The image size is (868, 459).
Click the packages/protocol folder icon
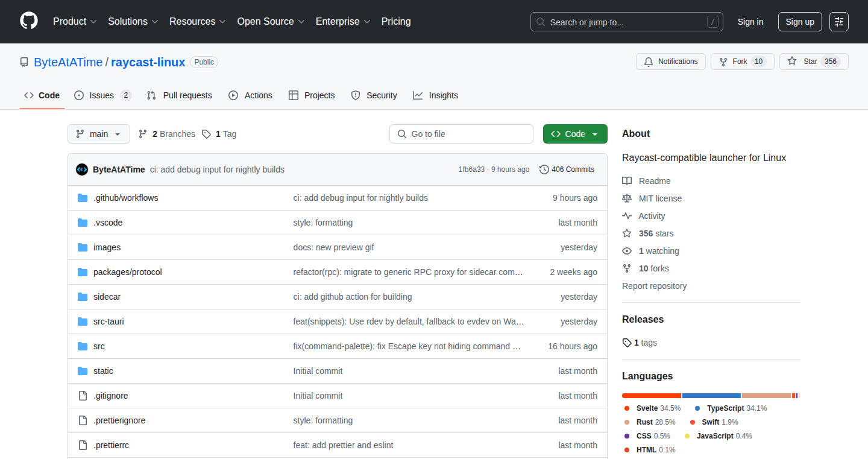coord(83,272)
